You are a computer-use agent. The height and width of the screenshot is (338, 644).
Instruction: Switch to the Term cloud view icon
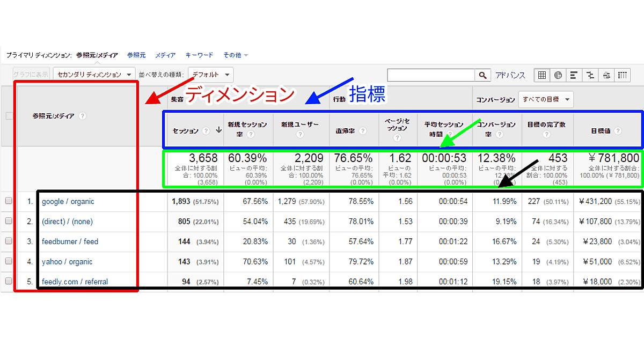tap(606, 75)
